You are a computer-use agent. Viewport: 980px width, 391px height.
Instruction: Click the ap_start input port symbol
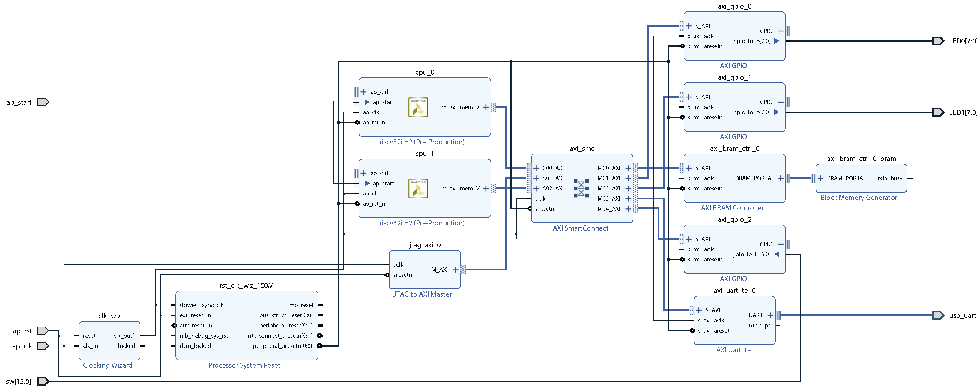43,102
